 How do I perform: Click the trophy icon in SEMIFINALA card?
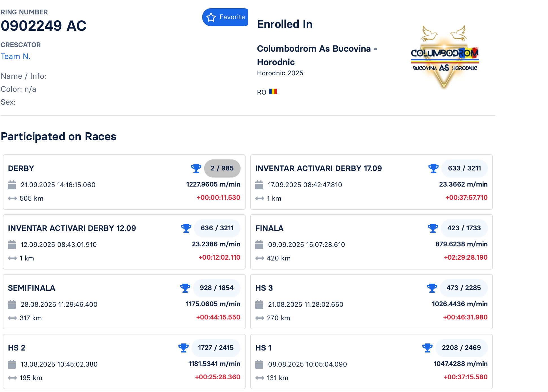[x=185, y=288]
